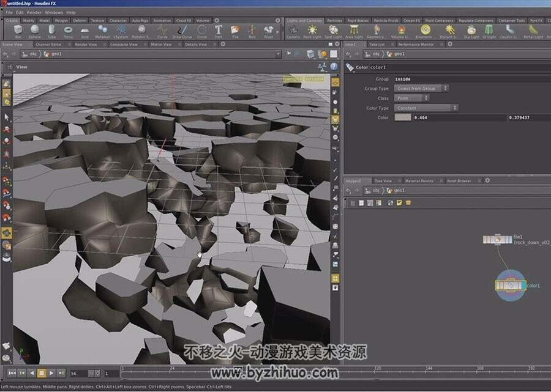
Task: Jump to the first frame
Action: [x=12, y=373]
